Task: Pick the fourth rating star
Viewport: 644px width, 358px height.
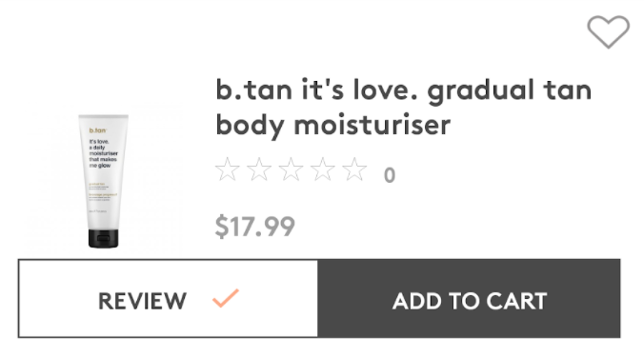Action: click(x=322, y=169)
